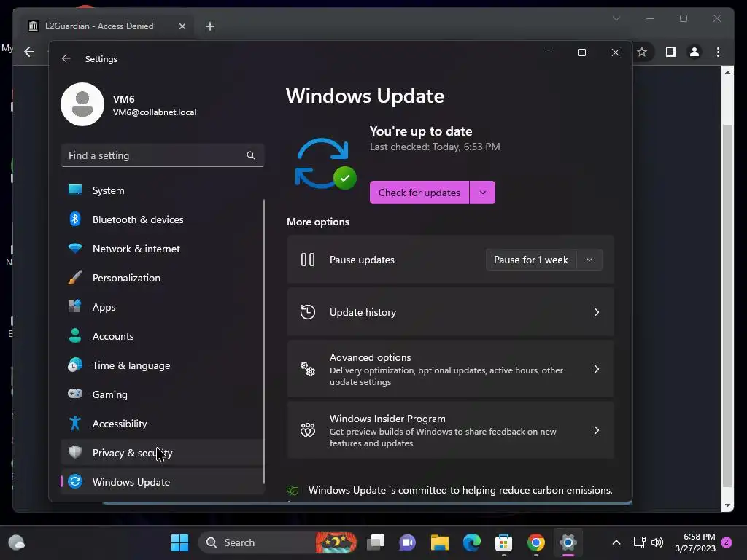Expand the Check for updates dropdown arrow
Viewport: 747px width, 560px height.
483,192
